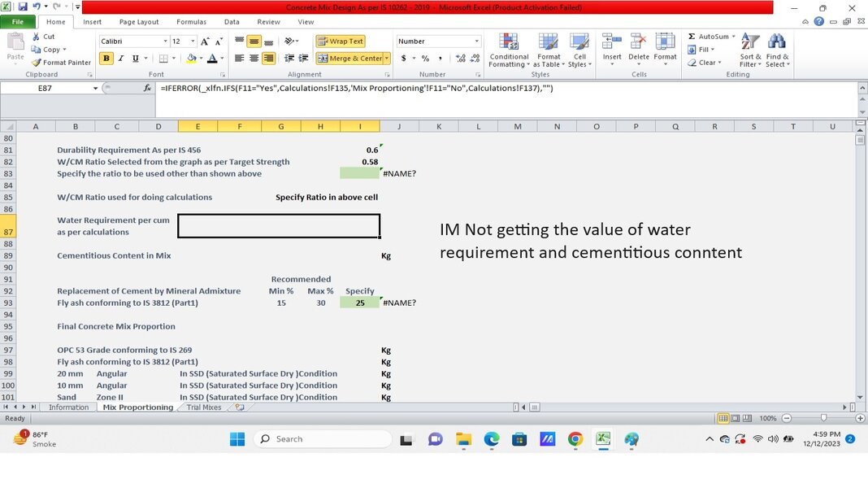Toggle Italic formatting
The image size is (868, 488).
click(120, 59)
